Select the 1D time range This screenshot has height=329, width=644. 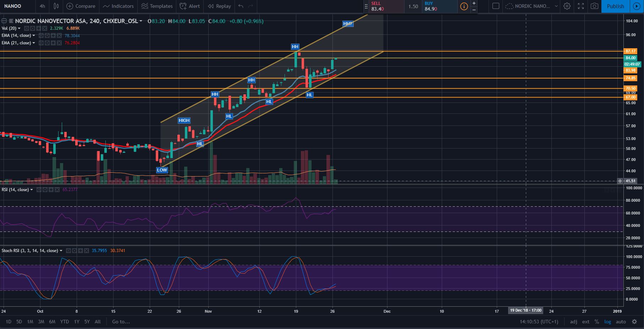point(9,322)
